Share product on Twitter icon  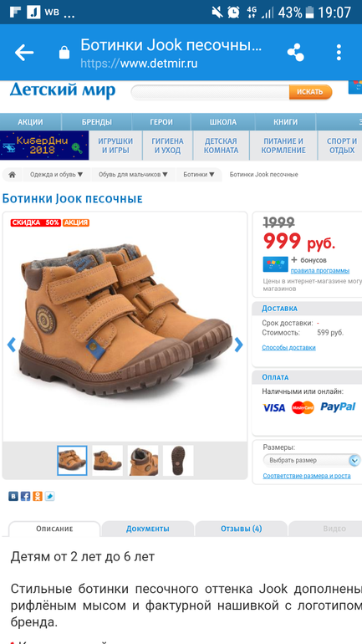click(x=49, y=496)
